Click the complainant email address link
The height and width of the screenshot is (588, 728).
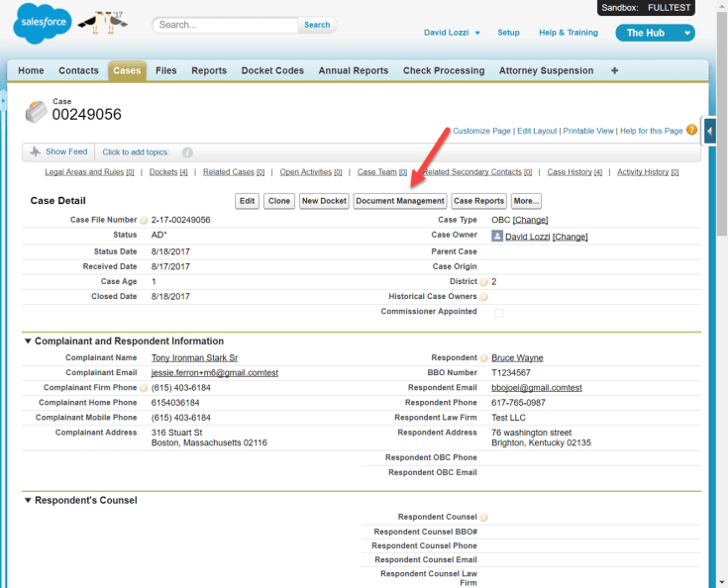point(215,373)
